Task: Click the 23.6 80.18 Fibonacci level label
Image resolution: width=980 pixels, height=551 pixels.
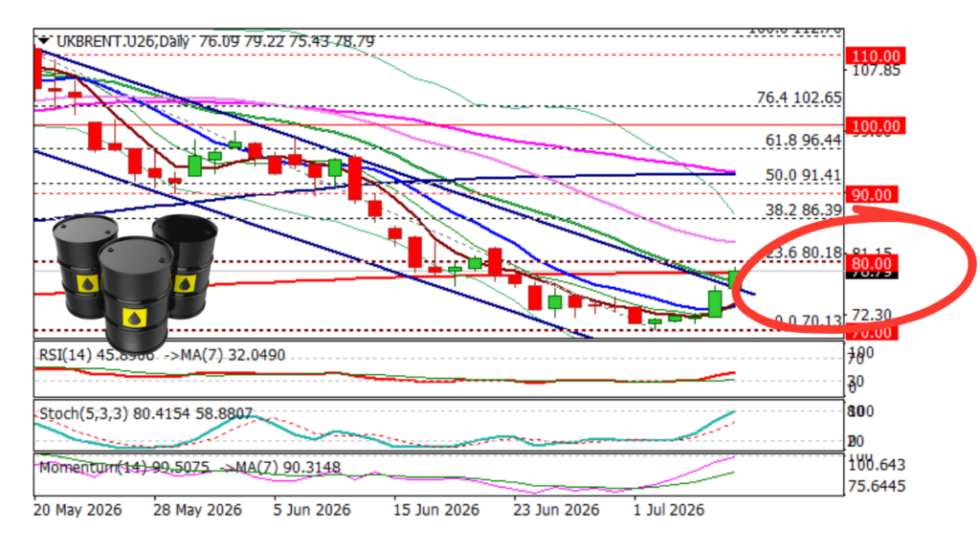Action: (803, 253)
